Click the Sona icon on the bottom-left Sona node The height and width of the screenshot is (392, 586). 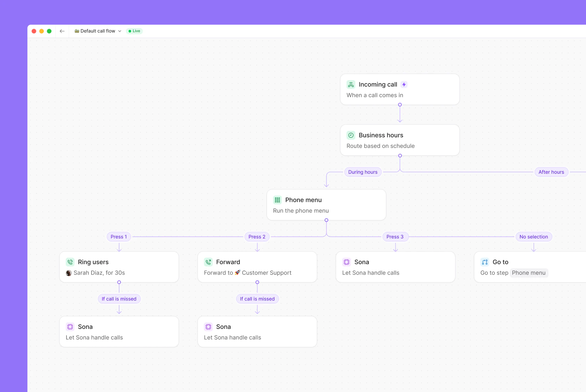coord(70,327)
